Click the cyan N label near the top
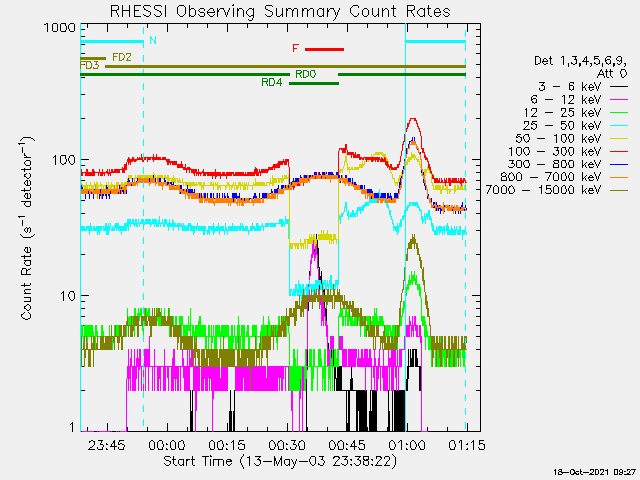The image size is (640, 480). pyautogui.click(x=153, y=40)
